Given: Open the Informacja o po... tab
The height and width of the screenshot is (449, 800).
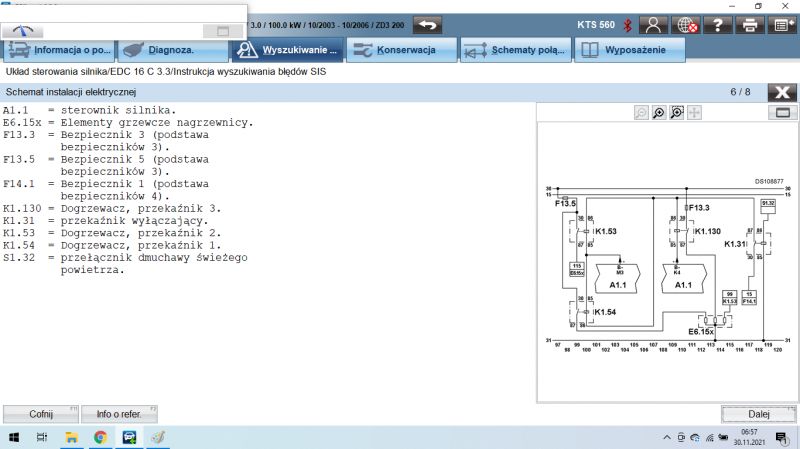Looking at the screenshot, I should 60,50.
